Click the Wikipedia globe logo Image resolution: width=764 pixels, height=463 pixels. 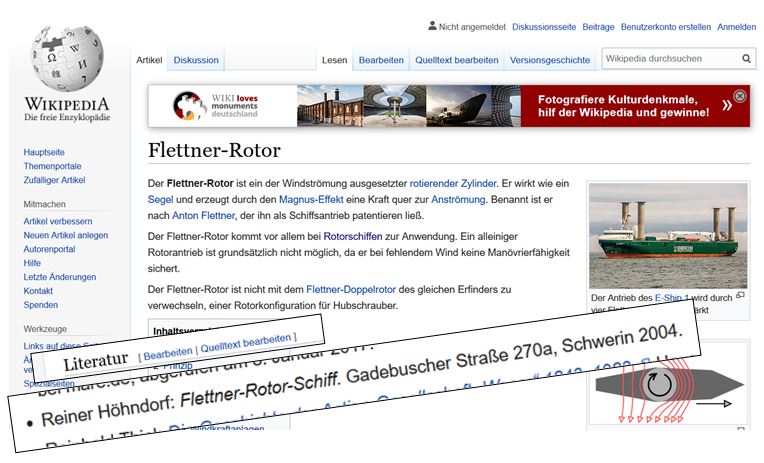click(67, 59)
